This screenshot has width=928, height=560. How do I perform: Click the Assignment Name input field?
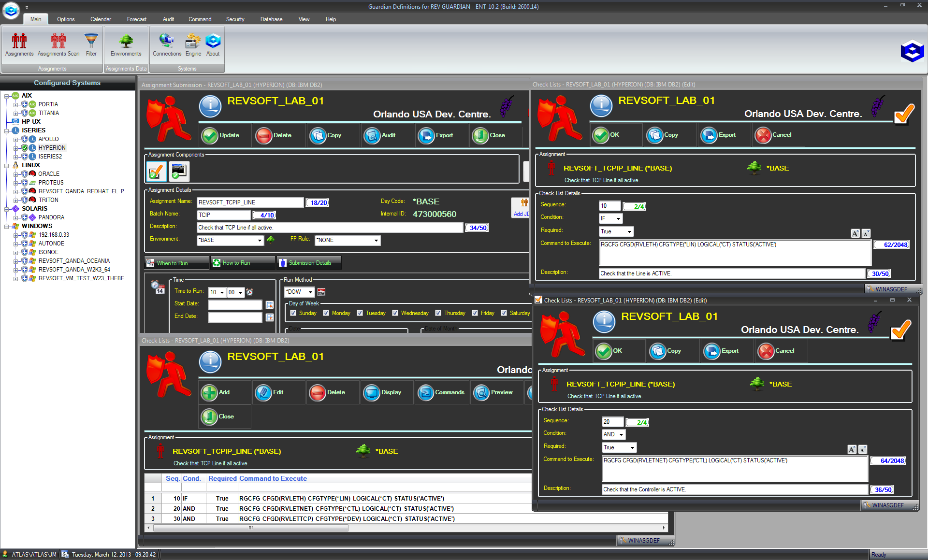250,202
